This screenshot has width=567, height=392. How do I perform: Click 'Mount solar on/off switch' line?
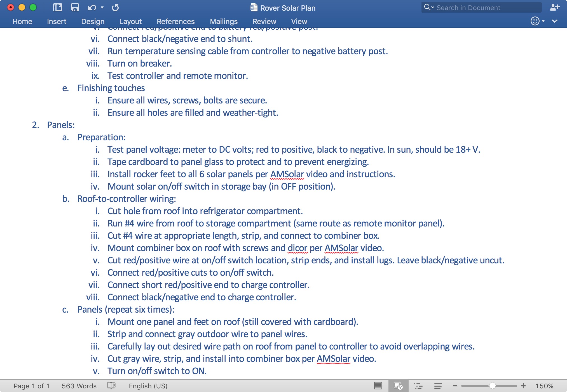point(221,186)
